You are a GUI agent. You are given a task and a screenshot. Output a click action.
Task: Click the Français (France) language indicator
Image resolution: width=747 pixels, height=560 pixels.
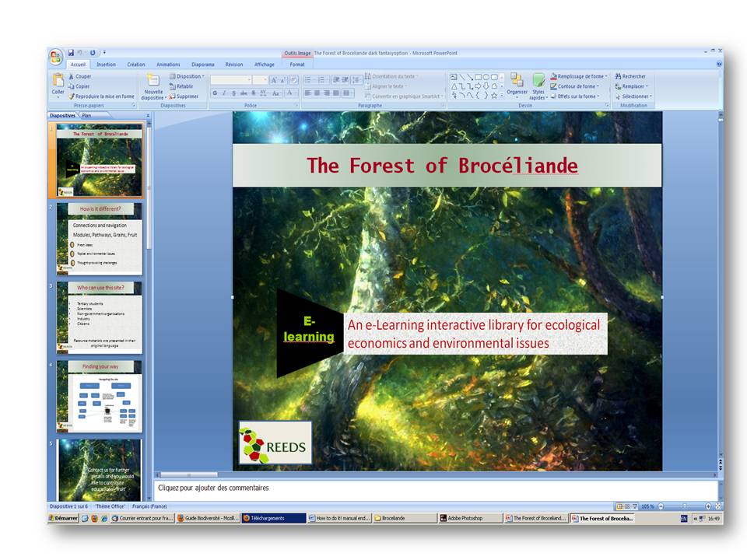pyautogui.click(x=149, y=506)
